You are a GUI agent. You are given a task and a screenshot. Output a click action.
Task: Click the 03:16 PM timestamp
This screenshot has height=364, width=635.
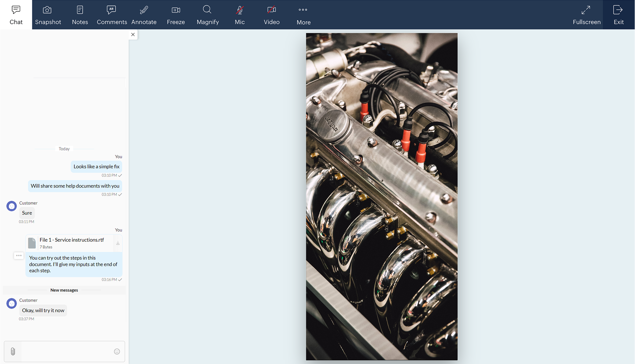[109, 280]
